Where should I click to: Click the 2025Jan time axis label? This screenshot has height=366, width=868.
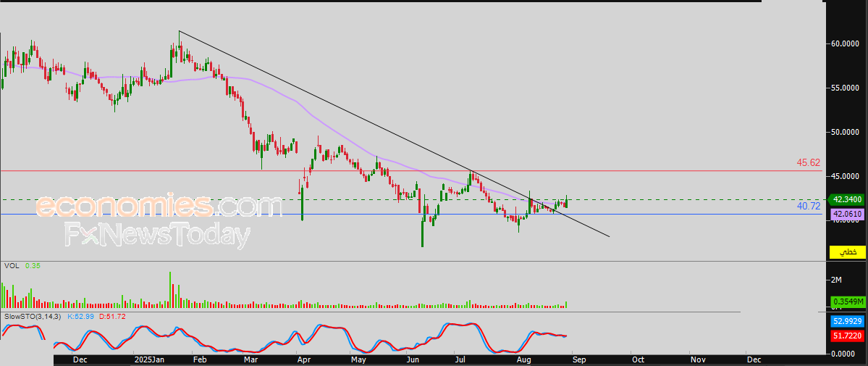[150, 360]
